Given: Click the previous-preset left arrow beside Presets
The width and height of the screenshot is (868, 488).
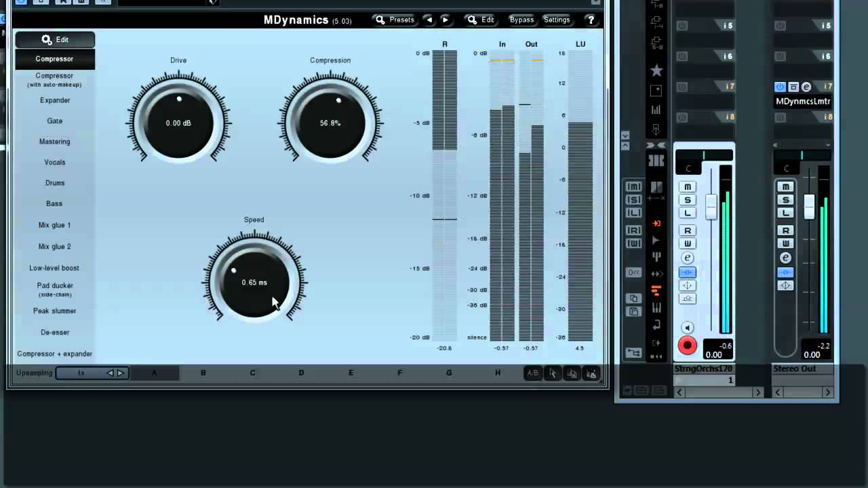Looking at the screenshot, I should click(429, 20).
